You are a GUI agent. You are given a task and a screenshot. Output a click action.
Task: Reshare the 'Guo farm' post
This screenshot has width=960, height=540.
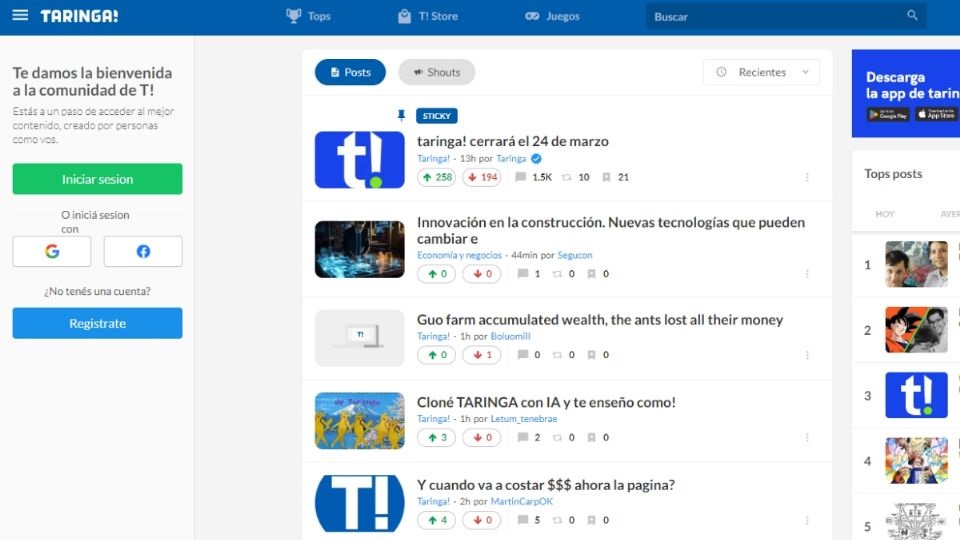pos(564,354)
